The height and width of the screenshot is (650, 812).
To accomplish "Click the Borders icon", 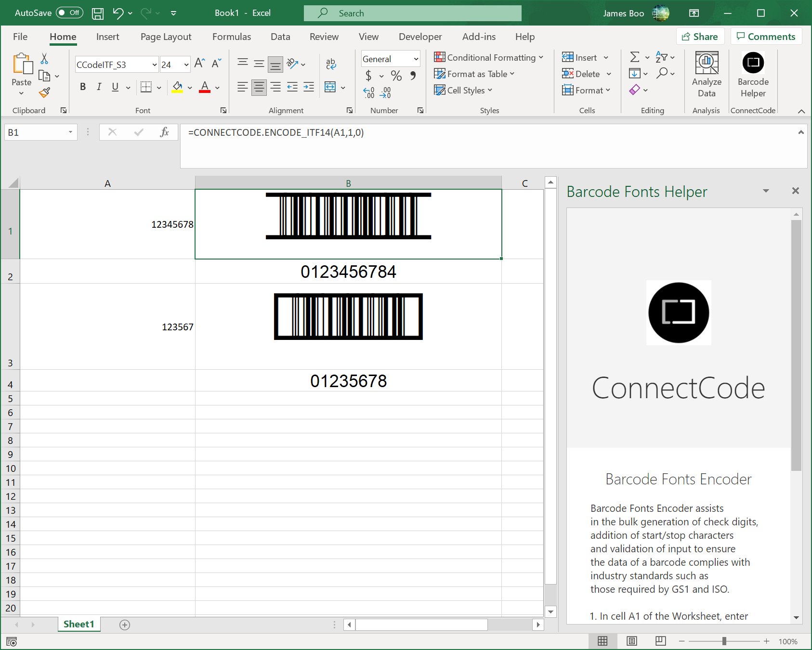I will pyautogui.click(x=146, y=87).
